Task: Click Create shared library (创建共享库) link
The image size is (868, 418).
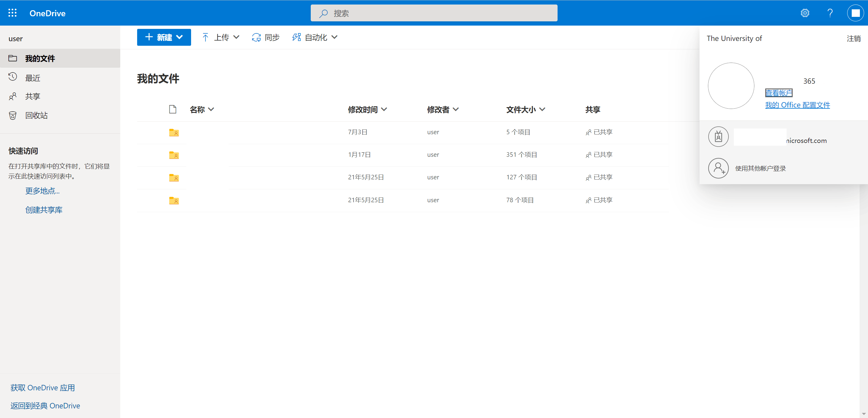Action: coord(44,210)
